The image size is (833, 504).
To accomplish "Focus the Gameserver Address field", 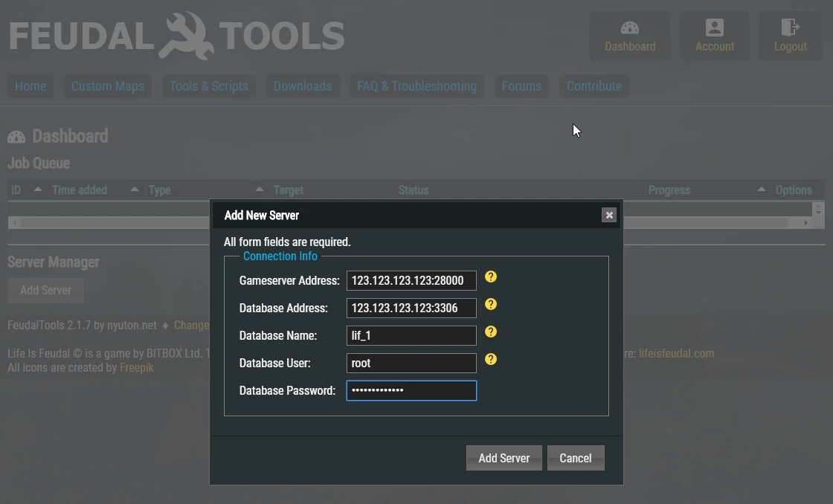I will [x=411, y=280].
